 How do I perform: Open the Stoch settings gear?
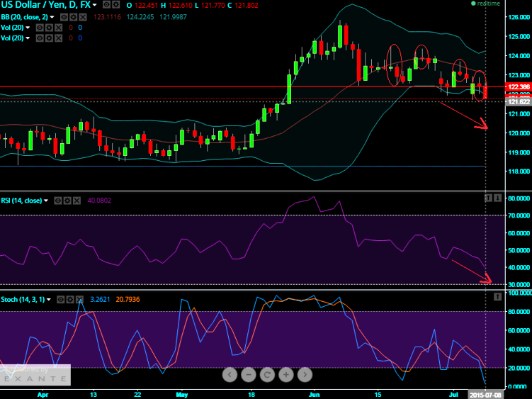point(70,300)
